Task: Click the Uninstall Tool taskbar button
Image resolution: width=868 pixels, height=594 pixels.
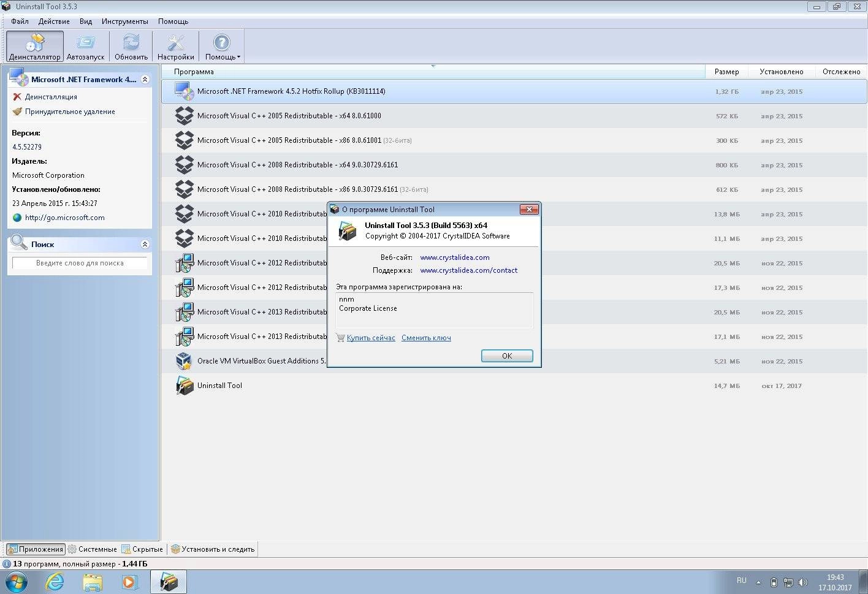Action: point(169,582)
